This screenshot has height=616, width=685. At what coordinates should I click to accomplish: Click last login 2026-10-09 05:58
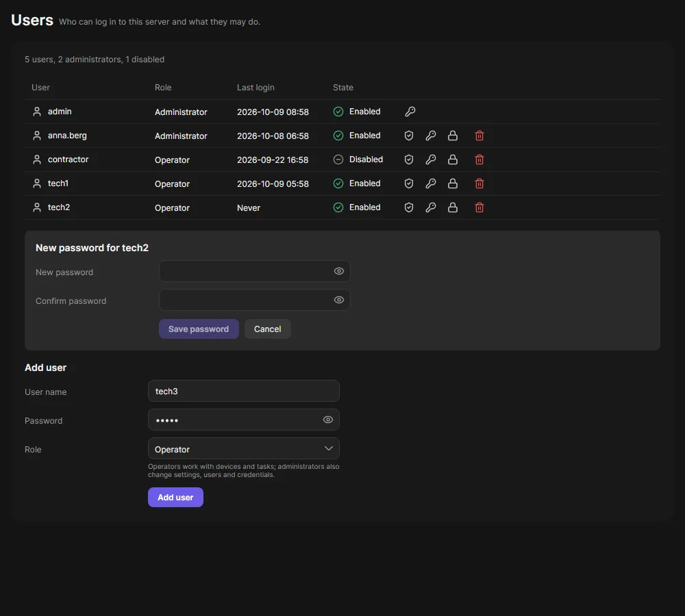point(273,184)
